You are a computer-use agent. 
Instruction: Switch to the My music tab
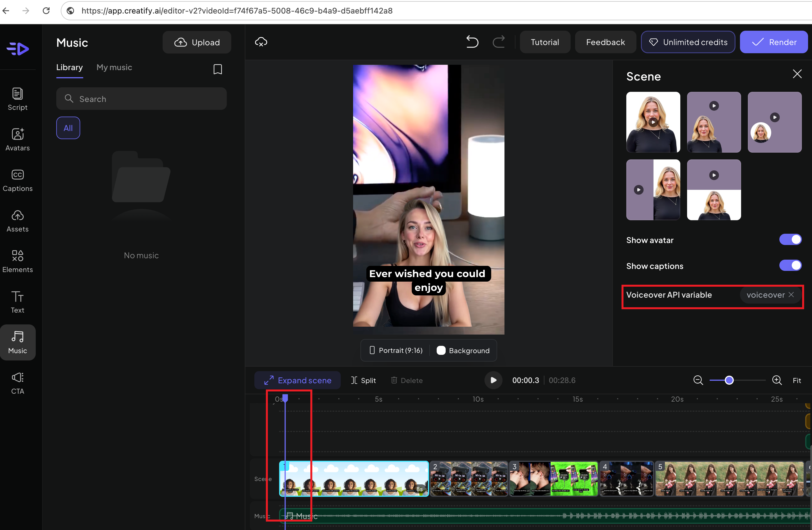pyautogui.click(x=114, y=67)
